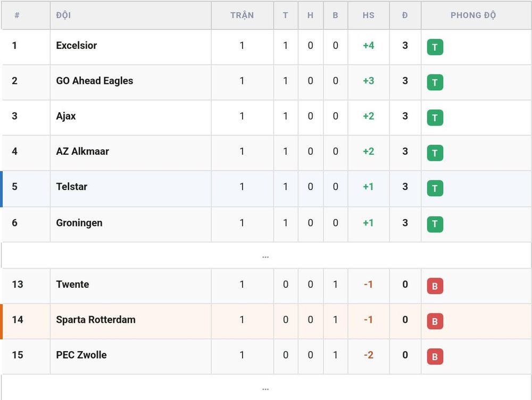Sort by TRẬN column header
The width and height of the screenshot is (532, 400).
coord(242,15)
